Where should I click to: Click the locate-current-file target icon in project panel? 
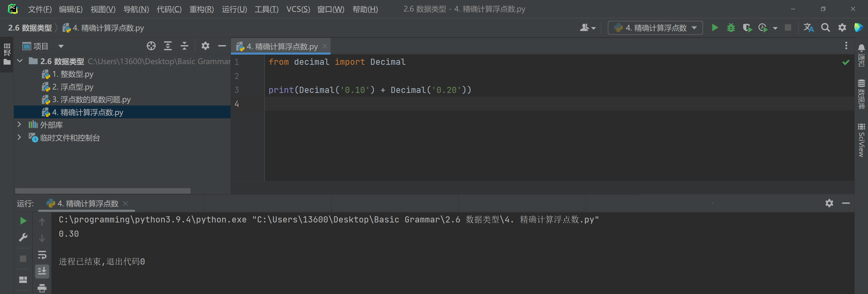point(151,46)
